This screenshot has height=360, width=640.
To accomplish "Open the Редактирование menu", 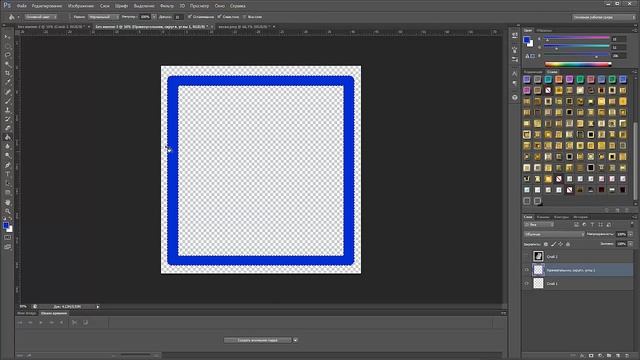I will point(47,6).
